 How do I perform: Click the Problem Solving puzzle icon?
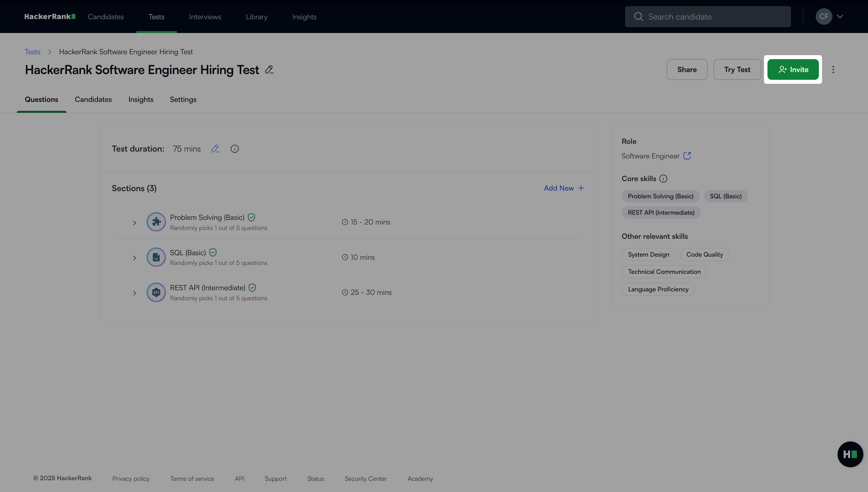[156, 222]
